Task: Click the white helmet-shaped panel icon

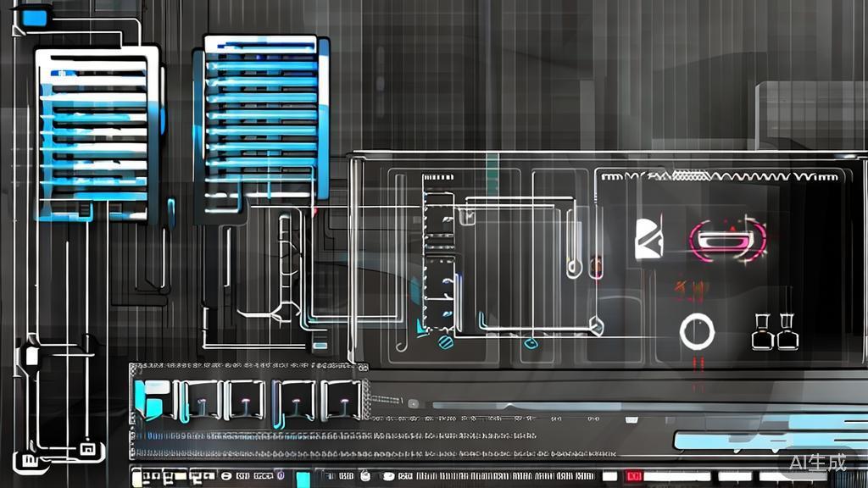Action: coord(649,238)
